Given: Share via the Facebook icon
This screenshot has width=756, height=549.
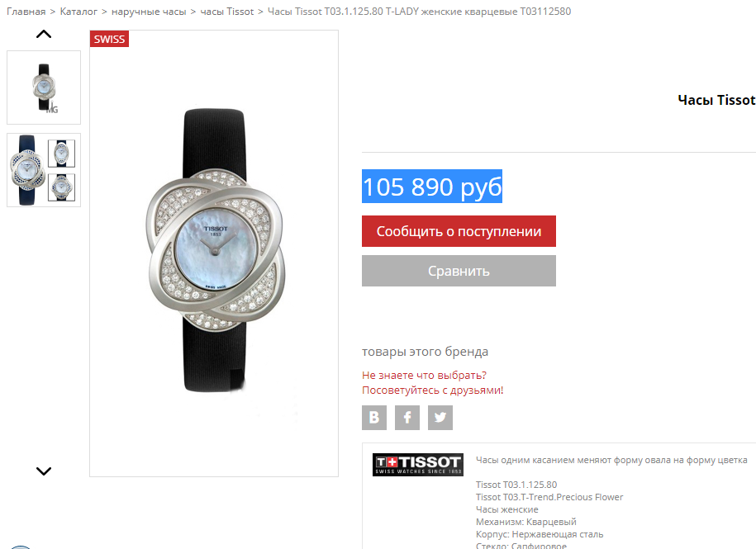Looking at the screenshot, I should click(x=407, y=417).
